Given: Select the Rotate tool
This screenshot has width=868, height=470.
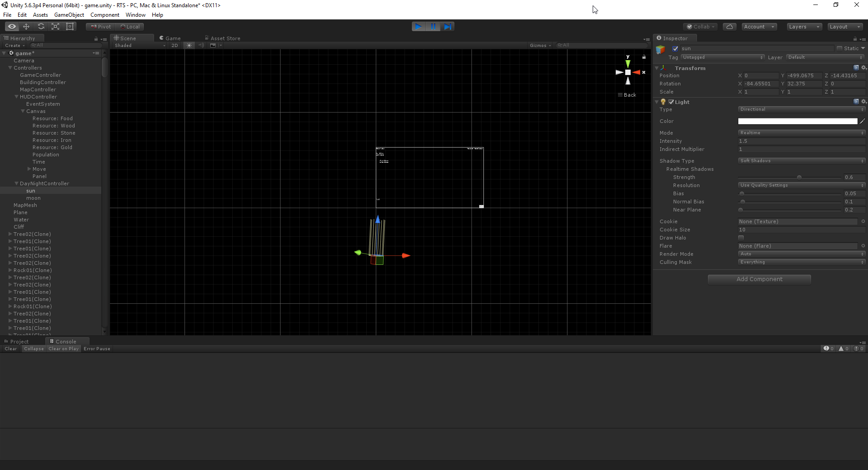Looking at the screenshot, I should pyautogui.click(x=41, y=27).
